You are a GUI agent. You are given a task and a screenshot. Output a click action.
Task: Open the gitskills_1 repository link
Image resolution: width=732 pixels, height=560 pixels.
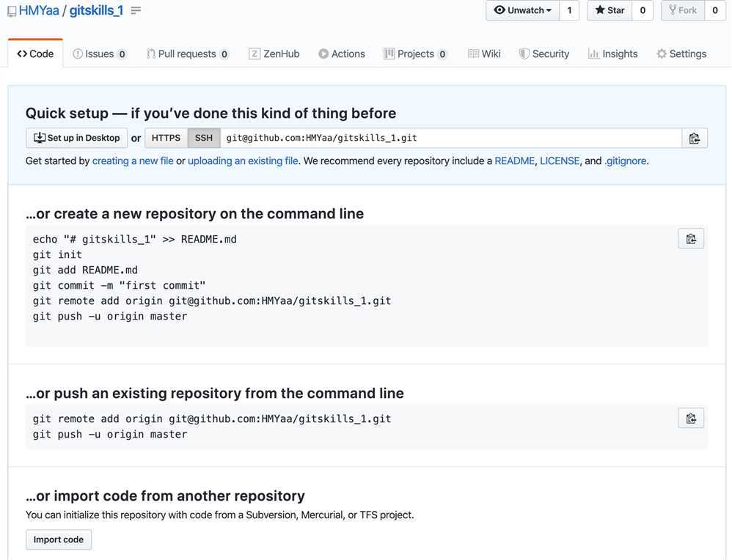coord(96,10)
